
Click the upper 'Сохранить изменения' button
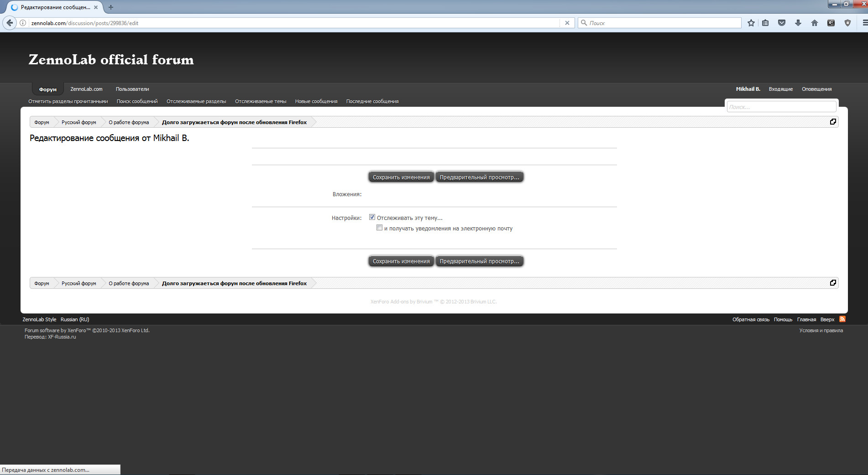pos(401,177)
